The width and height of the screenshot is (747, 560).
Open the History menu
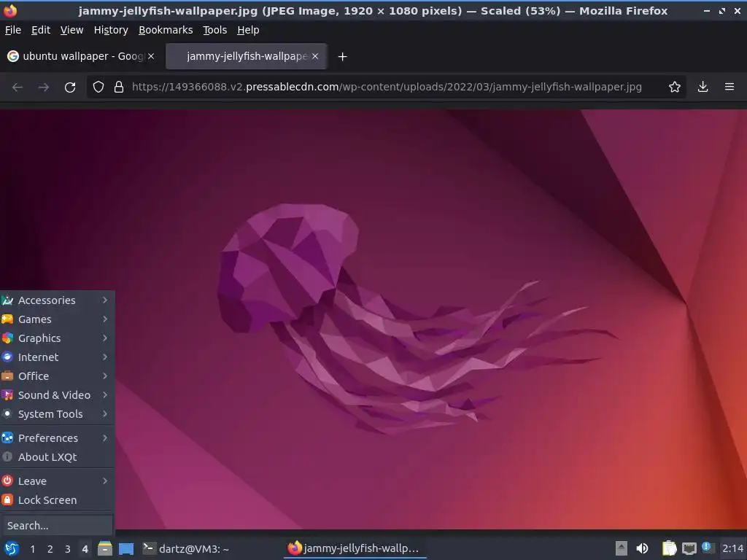tap(111, 30)
